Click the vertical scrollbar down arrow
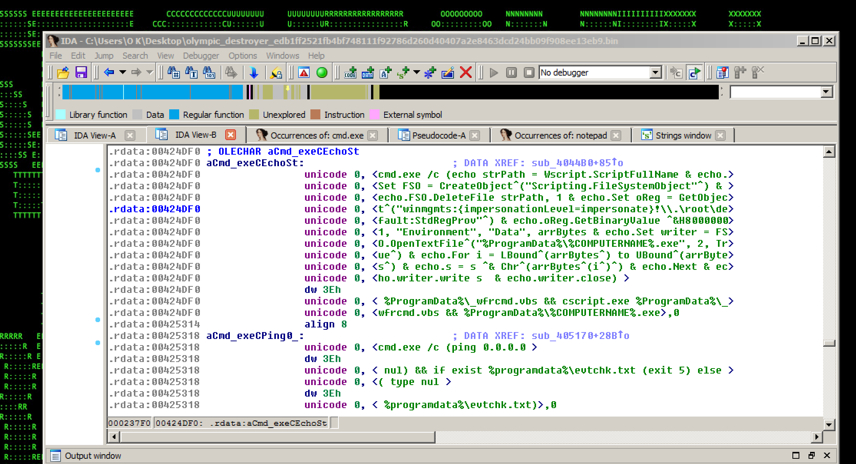 pos(829,424)
